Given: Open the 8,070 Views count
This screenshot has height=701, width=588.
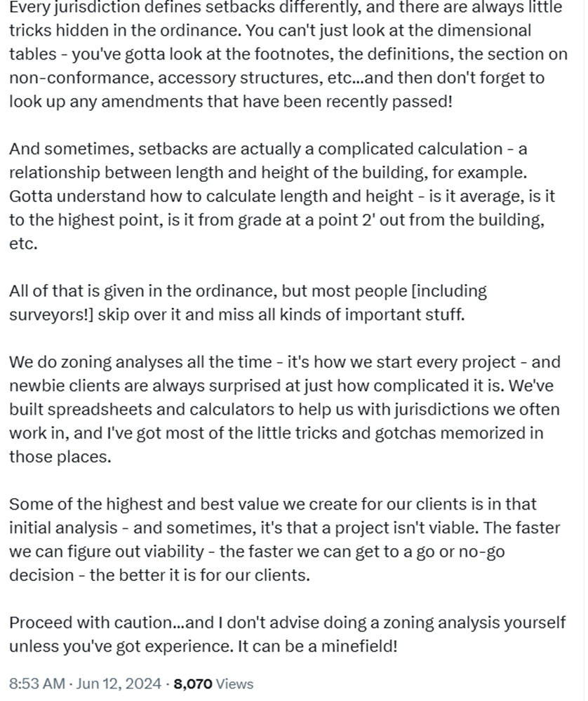Looking at the screenshot, I should (213, 683).
